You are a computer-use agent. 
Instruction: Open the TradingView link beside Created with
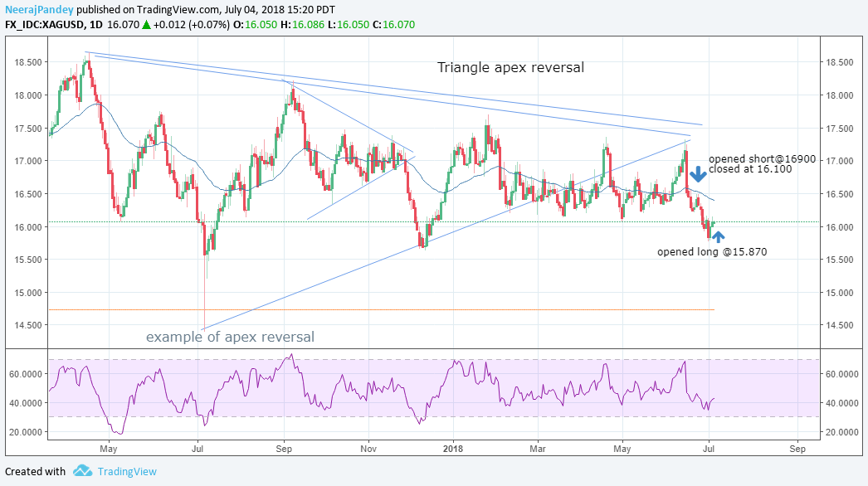tap(127, 472)
